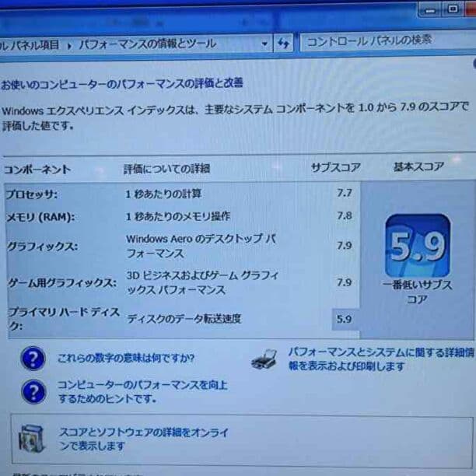Maximize the window
This screenshot has width=476, height=476.
[453, 9]
